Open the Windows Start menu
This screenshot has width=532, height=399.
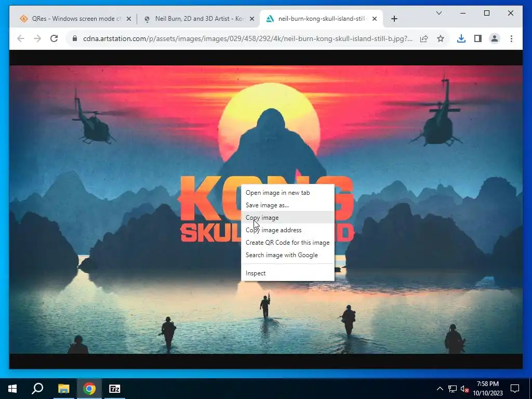pyautogui.click(x=12, y=389)
